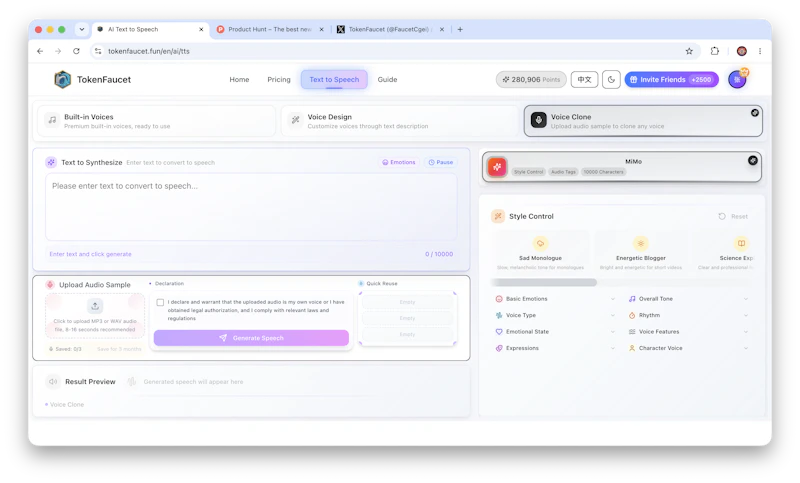Expand the Emotional State dropdown
800x483 pixels.
(555, 332)
